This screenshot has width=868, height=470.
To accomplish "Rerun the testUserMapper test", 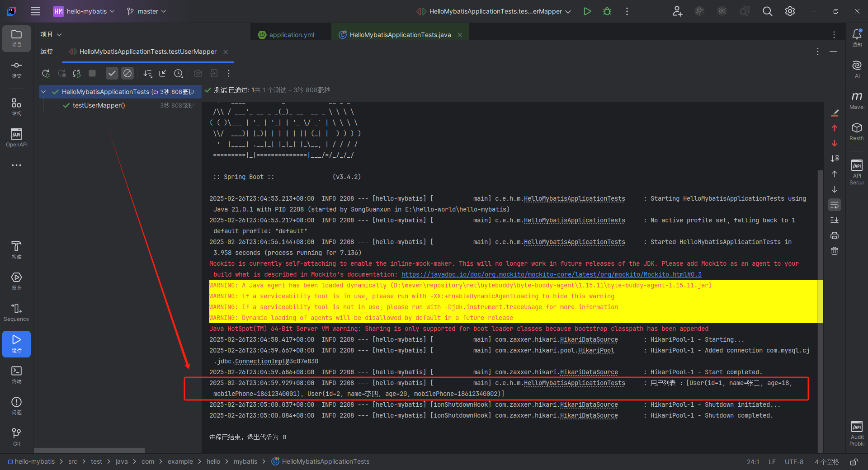I will click(46, 73).
